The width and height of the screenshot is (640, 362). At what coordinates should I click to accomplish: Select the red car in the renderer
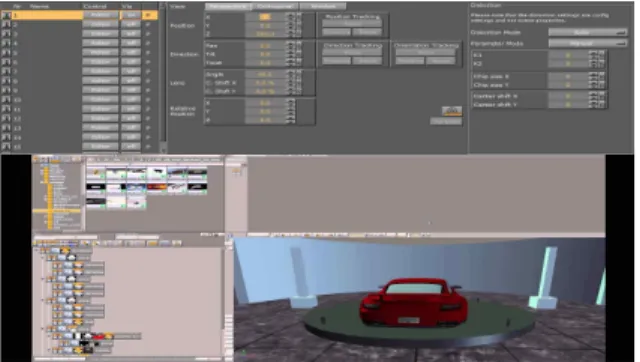click(413, 302)
